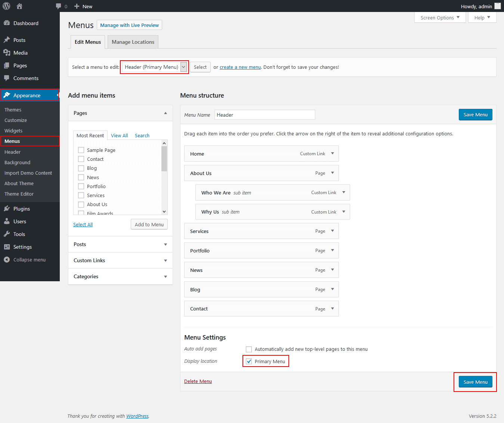This screenshot has width=504, height=423.
Task: Switch to the Manage Locations tab
Action: click(x=133, y=42)
